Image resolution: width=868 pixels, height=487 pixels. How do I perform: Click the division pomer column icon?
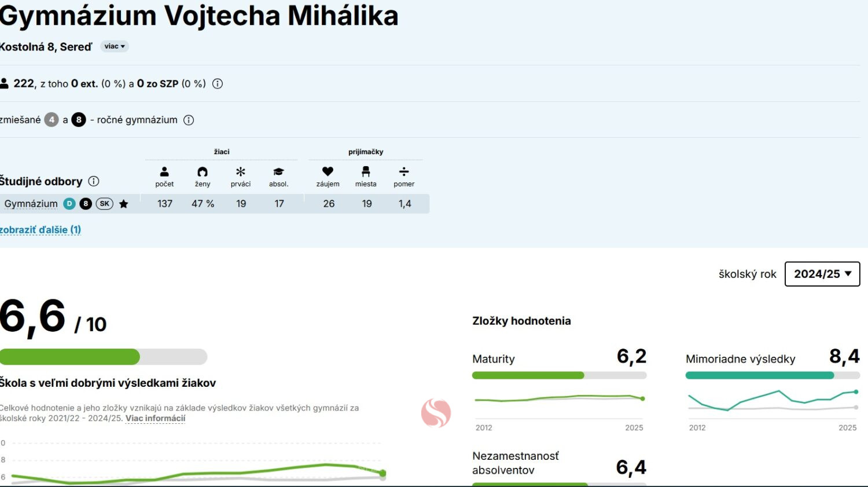[x=404, y=171]
